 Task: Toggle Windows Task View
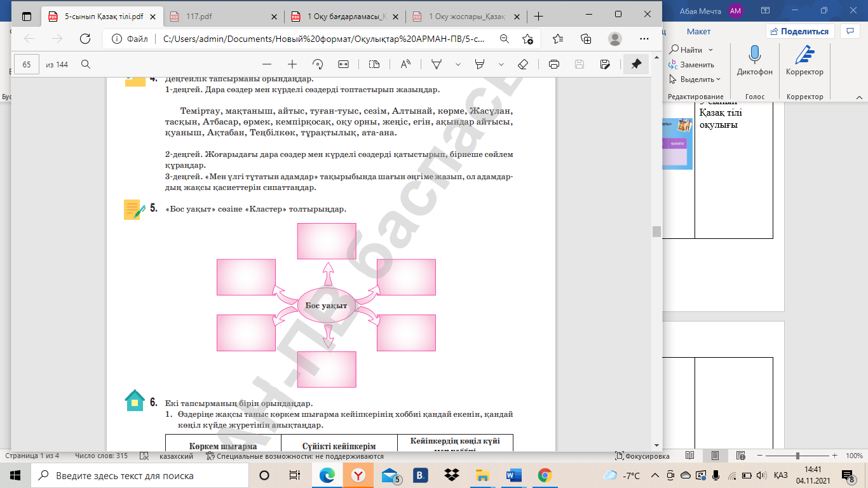click(x=294, y=475)
